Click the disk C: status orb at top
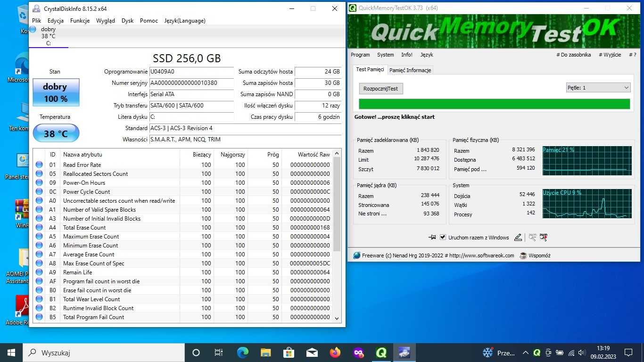This screenshot has height=362, width=644. pyautogui.click(x=33, y=29)
